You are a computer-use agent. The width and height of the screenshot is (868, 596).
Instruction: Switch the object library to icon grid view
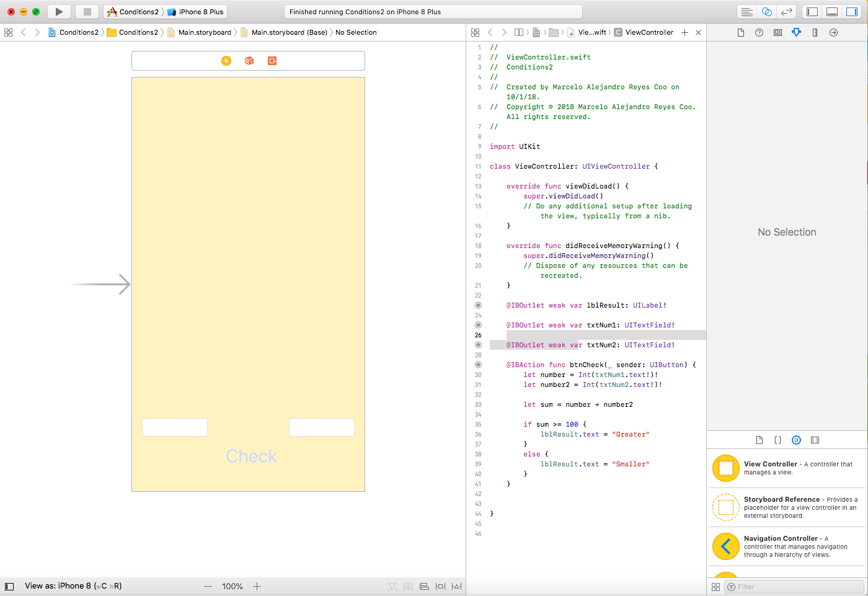[x=715, y=587]
